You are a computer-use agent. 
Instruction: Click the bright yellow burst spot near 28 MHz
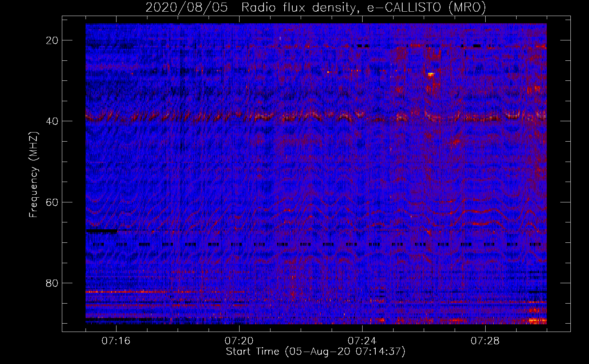click(431, 74)
